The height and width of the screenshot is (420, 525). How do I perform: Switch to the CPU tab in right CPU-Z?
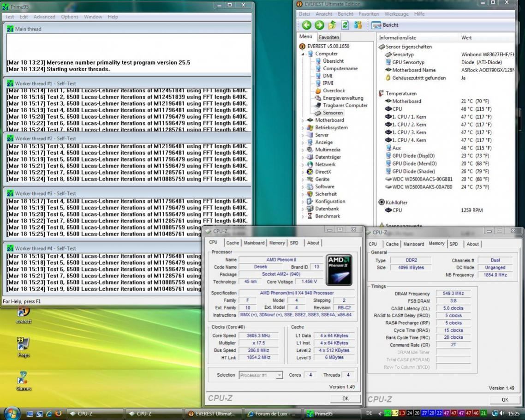(373, 244)
